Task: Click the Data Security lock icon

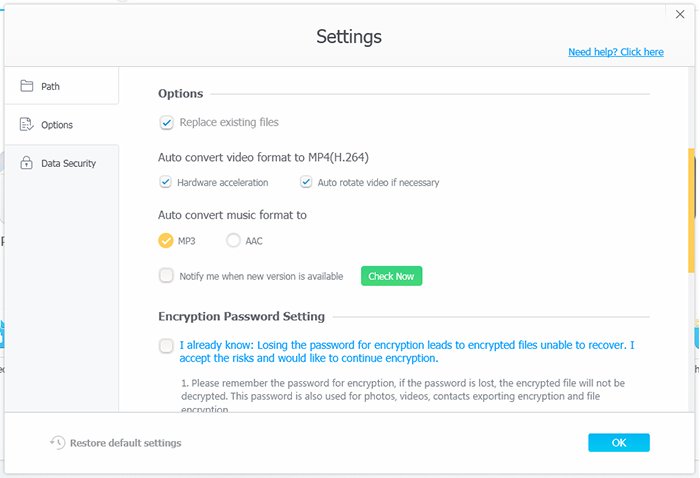Action: click(x=26, y=162)
